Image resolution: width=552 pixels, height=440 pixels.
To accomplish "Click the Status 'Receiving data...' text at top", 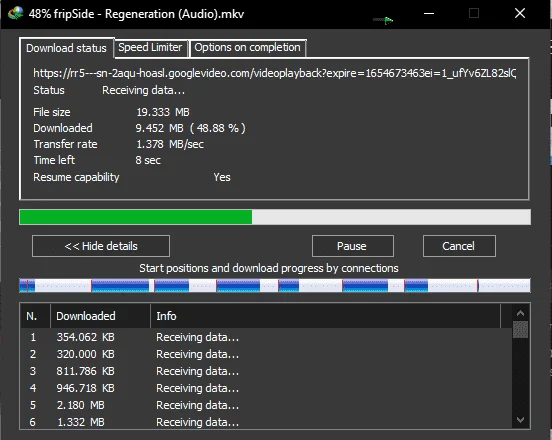I will pyautogui.click(x=143, y=90).
